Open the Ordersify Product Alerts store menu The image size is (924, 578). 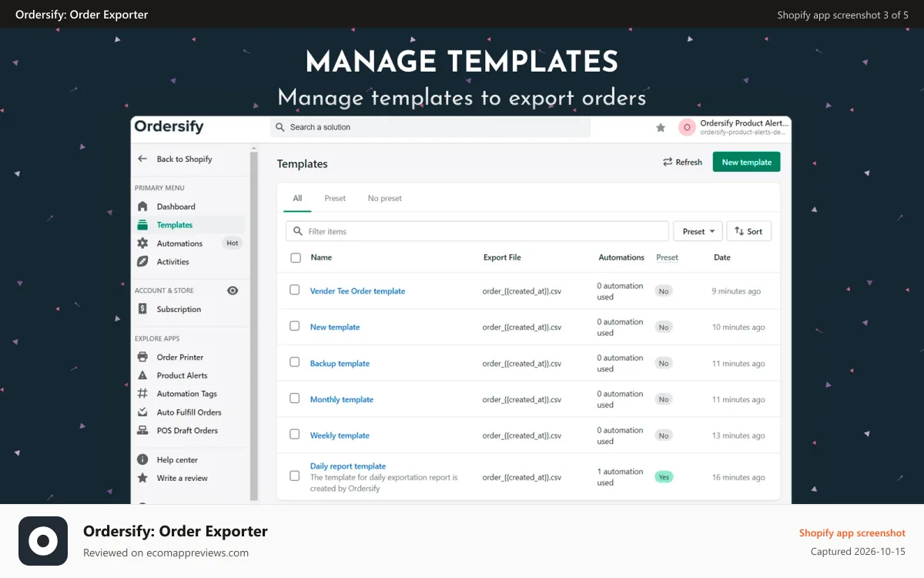coord(734,128)
